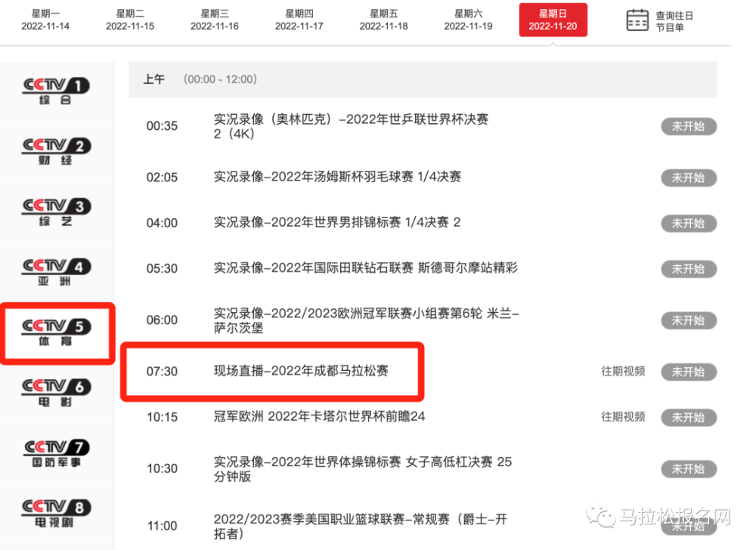Select program 美国职业篮球联赛-常规赛（爵士-开拓者）
756x550 pixels.
click(x=360, y=526)
